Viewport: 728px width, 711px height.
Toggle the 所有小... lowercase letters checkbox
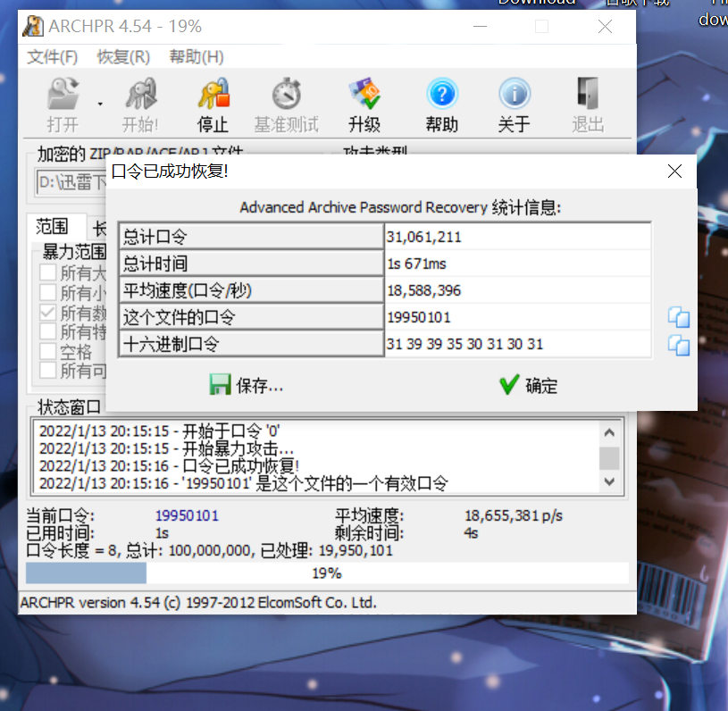click(x=48, y=293)
